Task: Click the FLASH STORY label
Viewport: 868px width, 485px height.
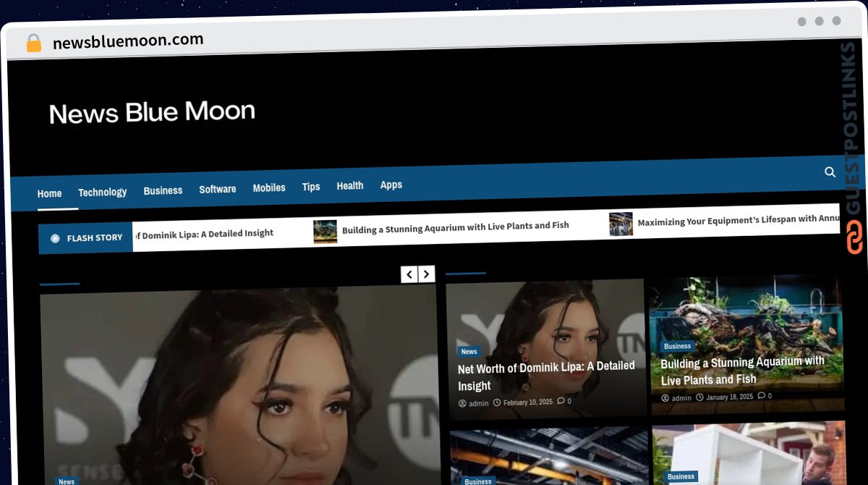Action: (x=95, y=237)
